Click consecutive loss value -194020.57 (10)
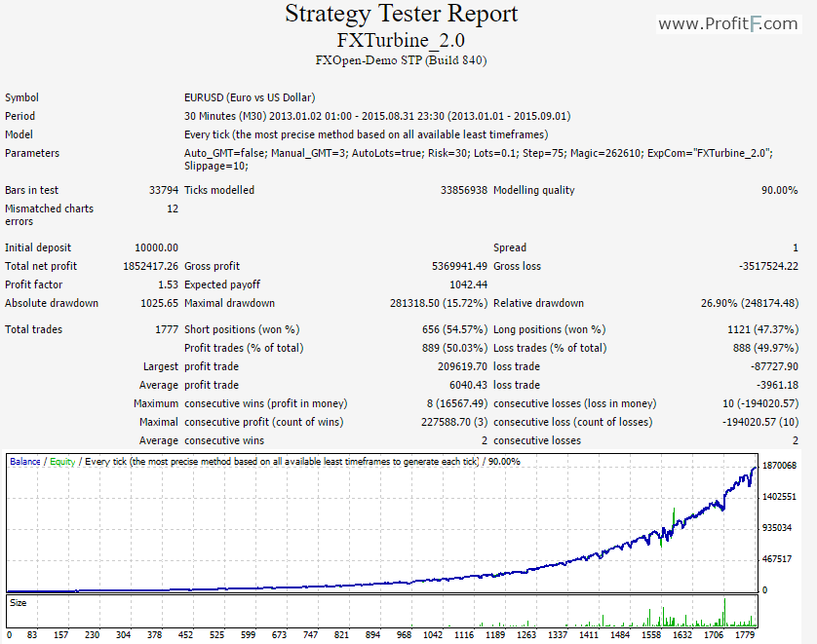Image resolution: width=817 pixels, height=644 pixels. click(x=760, y=422)
